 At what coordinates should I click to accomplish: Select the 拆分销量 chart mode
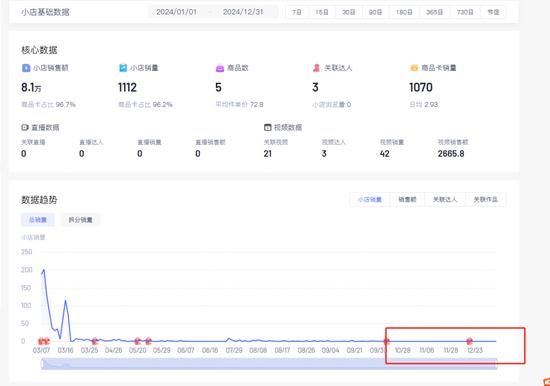(x=80, y=220)
